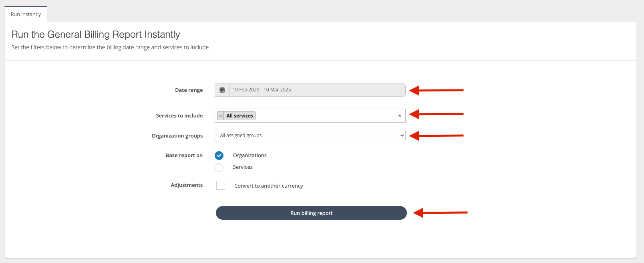Click the Adjustments field label
Viewport: 644px width, 263px height.
click(187, 185)
